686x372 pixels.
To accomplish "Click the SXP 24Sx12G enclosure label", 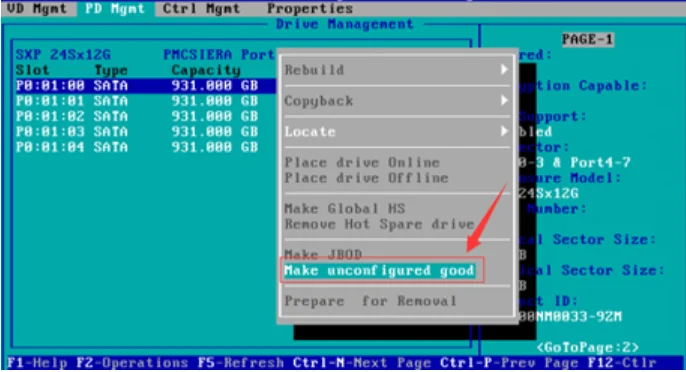I will pyautogui.click(x=63, y=55).
